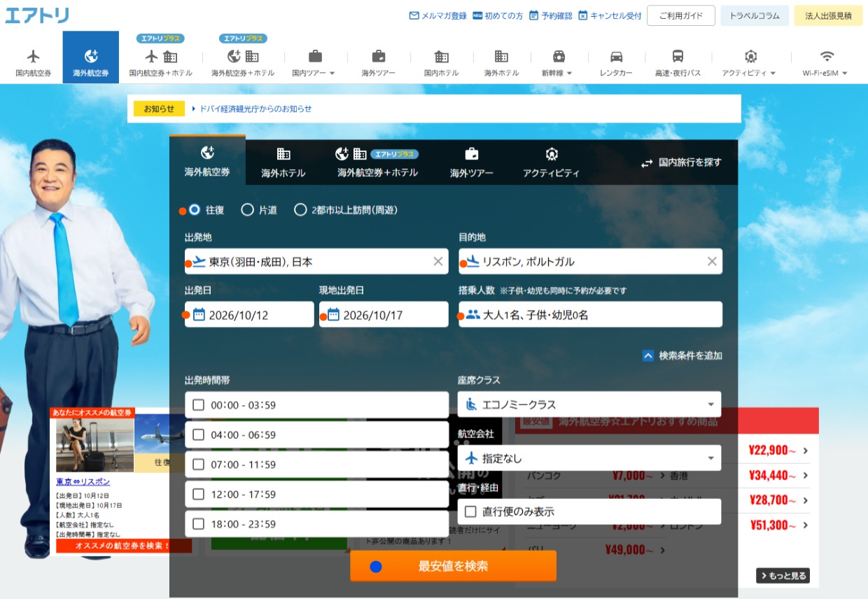Click 最安値を検索 orange button
The image size is (868, 599).
[x=453, y=566]
